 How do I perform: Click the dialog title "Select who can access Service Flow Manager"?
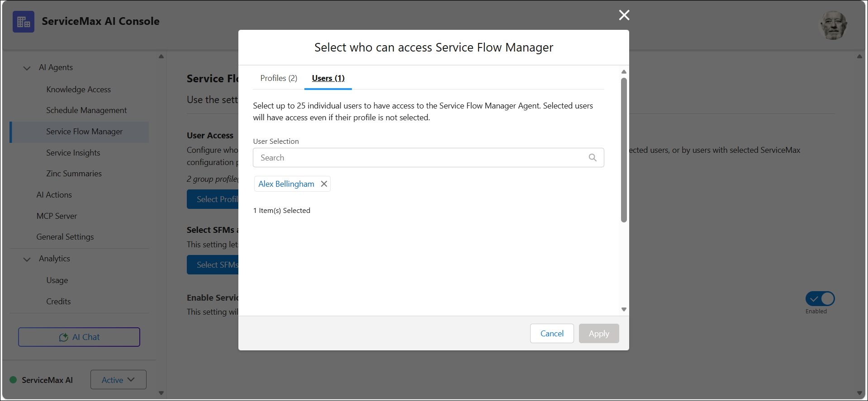(434, 47)
